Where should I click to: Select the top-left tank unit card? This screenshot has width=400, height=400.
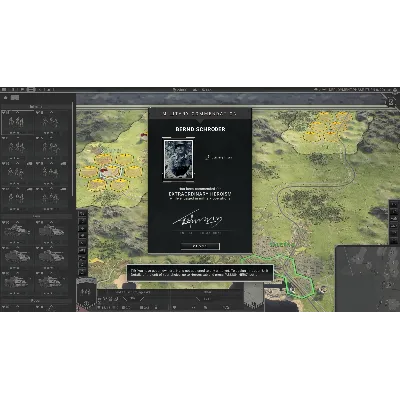[18, 232]
